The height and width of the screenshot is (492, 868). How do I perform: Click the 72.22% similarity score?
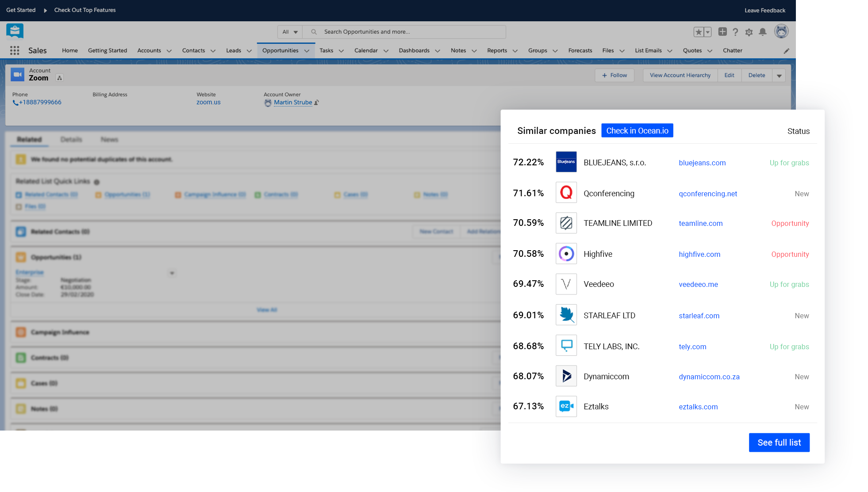click(528, 162)
